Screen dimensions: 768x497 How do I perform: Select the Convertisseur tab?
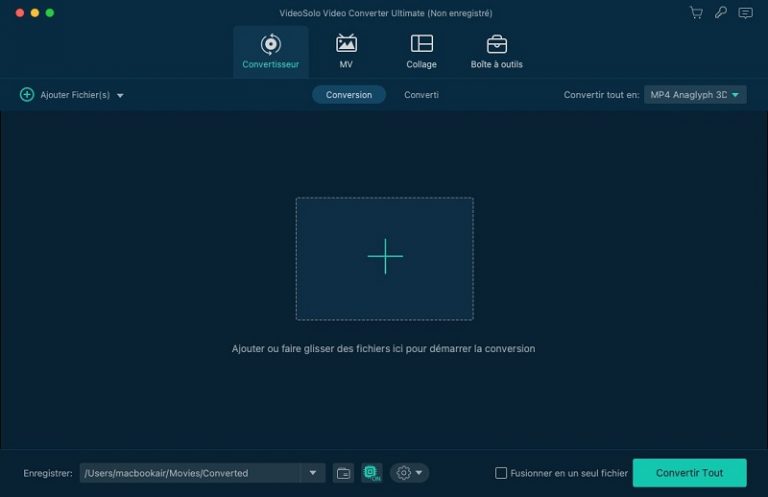(270, 51)
